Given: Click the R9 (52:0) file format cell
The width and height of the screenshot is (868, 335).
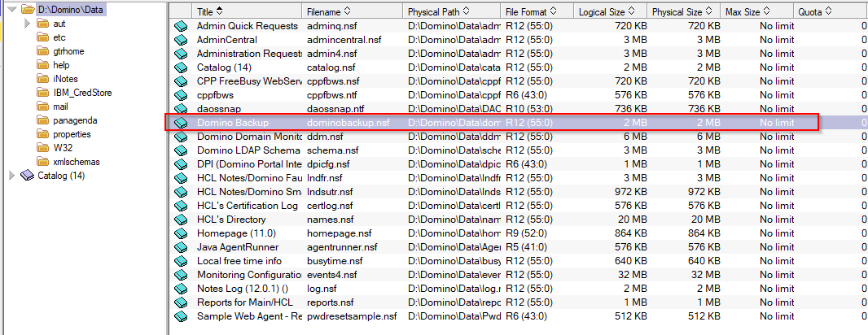Looking at the screenshot, I should pyautogui.click(x=527, y=233).
